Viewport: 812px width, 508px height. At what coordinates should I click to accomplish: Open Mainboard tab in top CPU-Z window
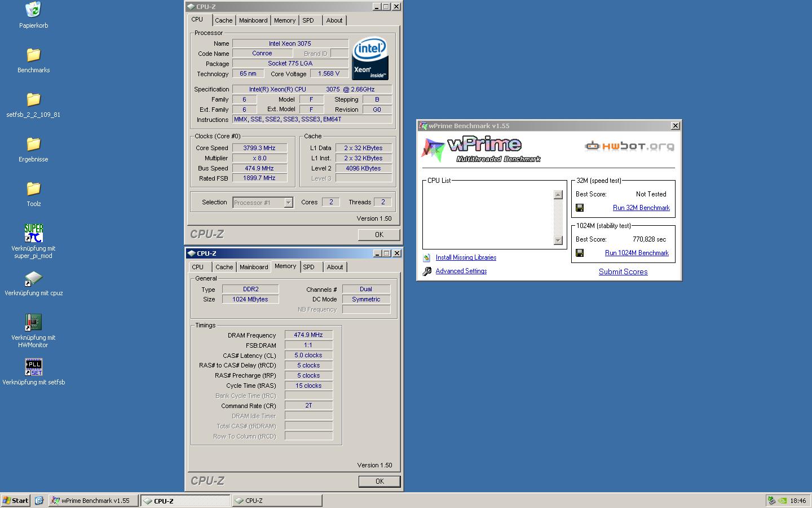(253, 20)
